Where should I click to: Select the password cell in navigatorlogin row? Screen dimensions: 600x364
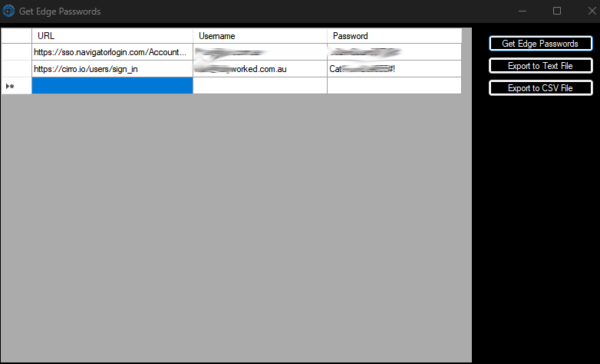pos(394,52)
